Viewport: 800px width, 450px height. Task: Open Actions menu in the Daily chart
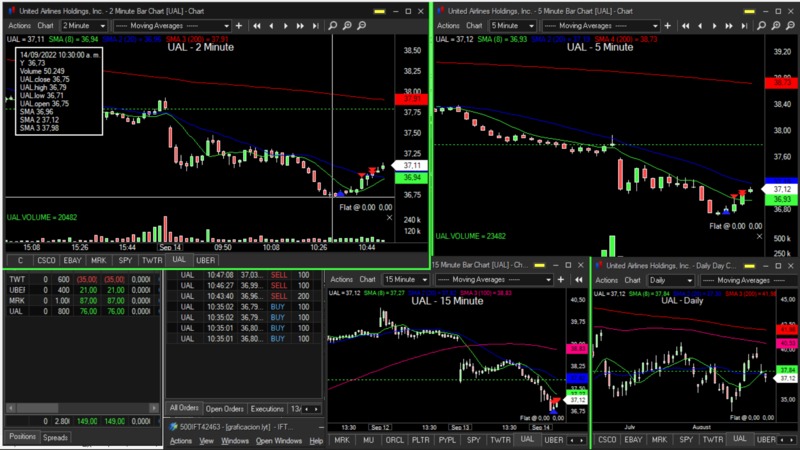[x=606, y=280]
